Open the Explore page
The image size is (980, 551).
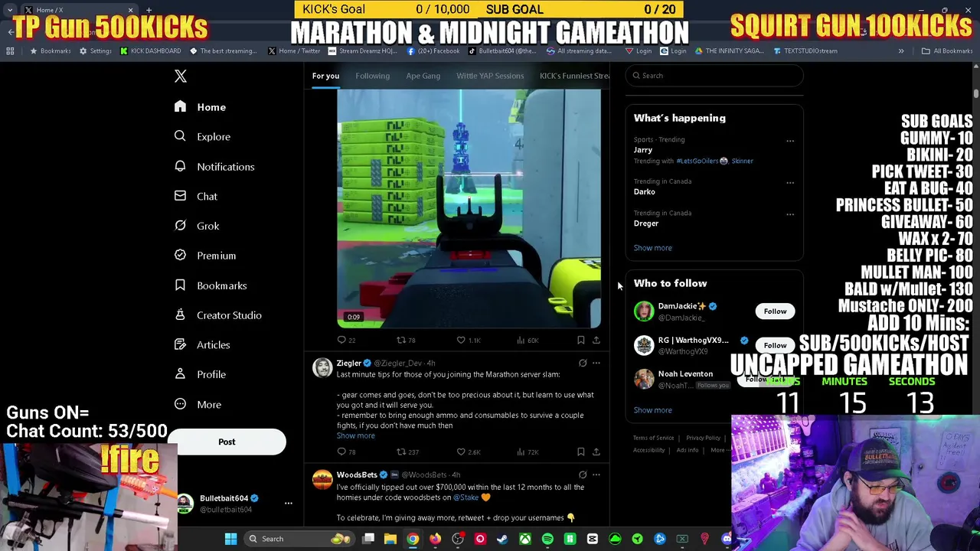(x=202, y=136)
